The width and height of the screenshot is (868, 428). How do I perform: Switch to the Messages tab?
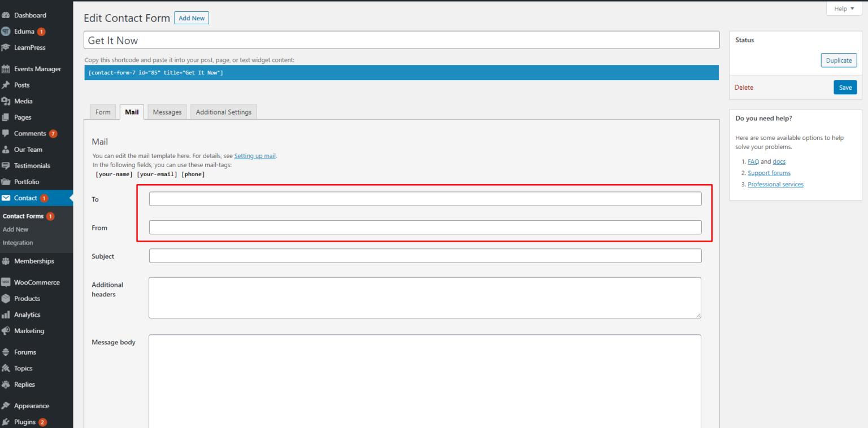(167, 112)
